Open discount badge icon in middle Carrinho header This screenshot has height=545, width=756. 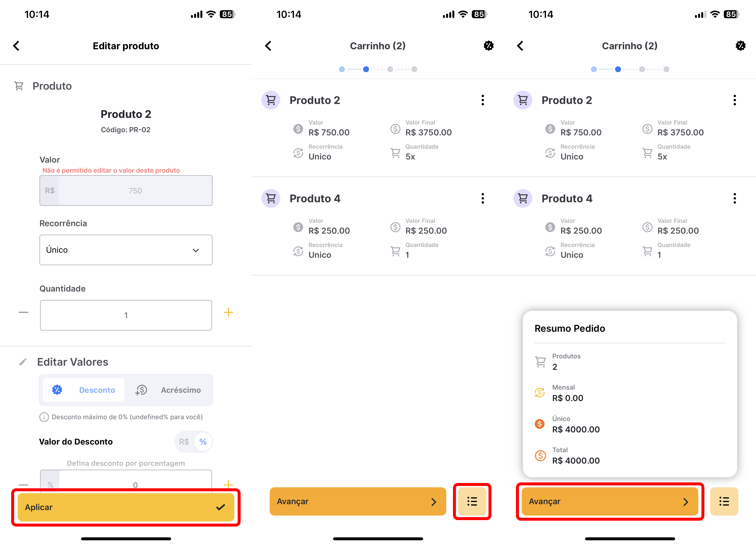[488, 46]
